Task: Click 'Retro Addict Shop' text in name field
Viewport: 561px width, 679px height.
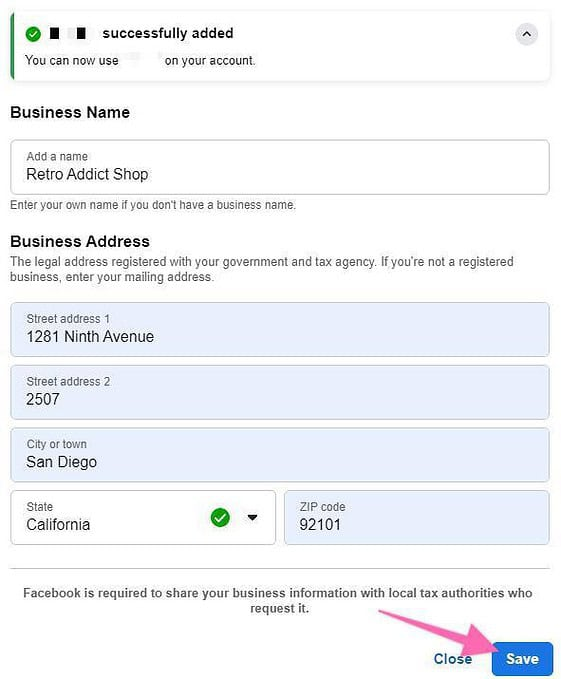Action: point(87,175)
